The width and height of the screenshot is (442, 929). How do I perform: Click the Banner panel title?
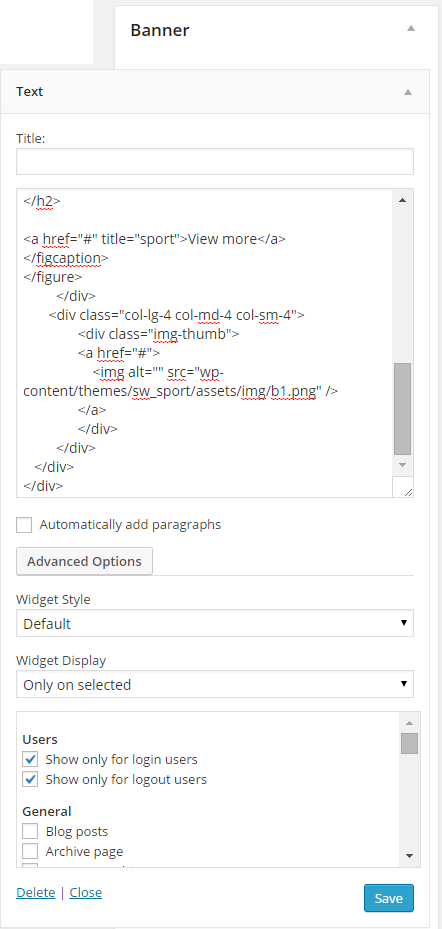(x=160, y=30)
